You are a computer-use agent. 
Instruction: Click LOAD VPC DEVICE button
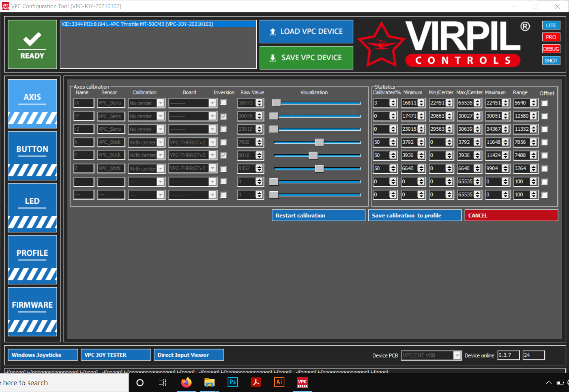pyautogui.click(x=306, y=31)
